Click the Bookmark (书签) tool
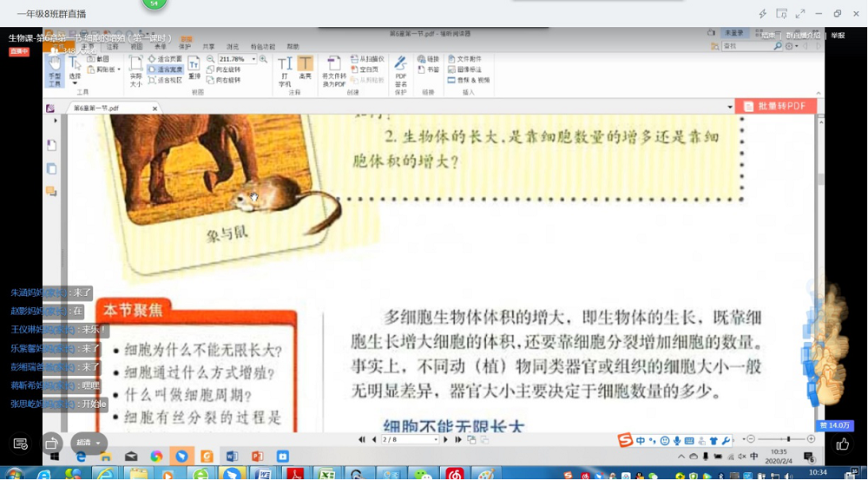This screenshot has width=868, height=480. (x=429, y=69)
